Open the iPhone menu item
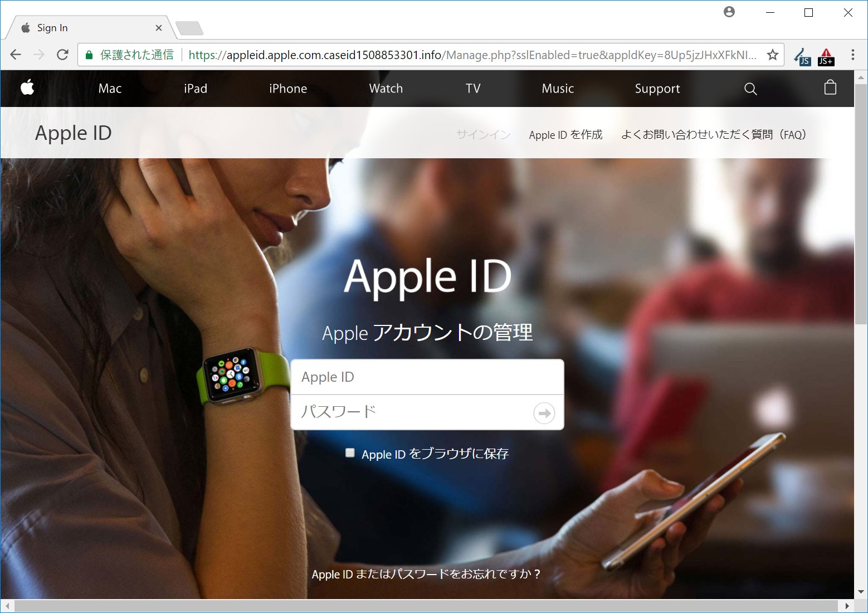The image size is (868, 613). (288, 89)
